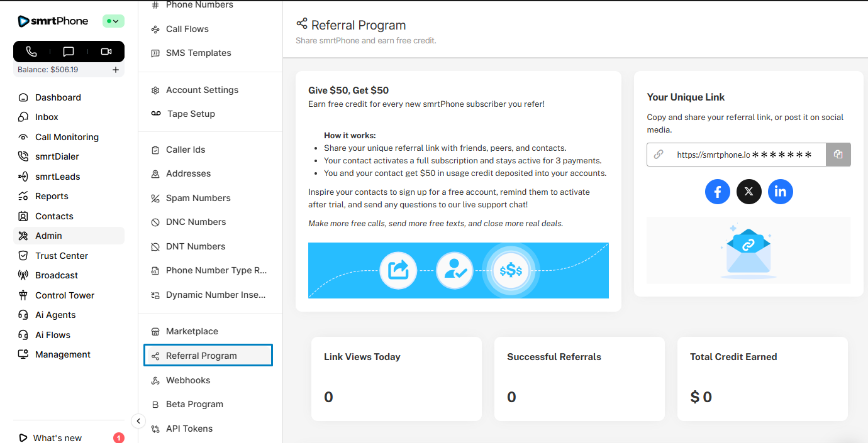
Task: Go to smrtDialer in the sidebar
Action: click(57, 156)
